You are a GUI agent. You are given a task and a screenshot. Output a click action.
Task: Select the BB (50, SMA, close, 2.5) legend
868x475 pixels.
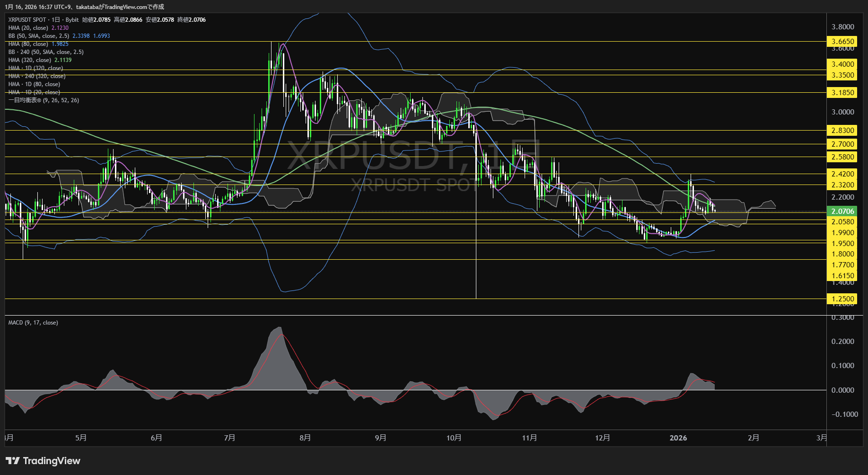pos(39,36)
